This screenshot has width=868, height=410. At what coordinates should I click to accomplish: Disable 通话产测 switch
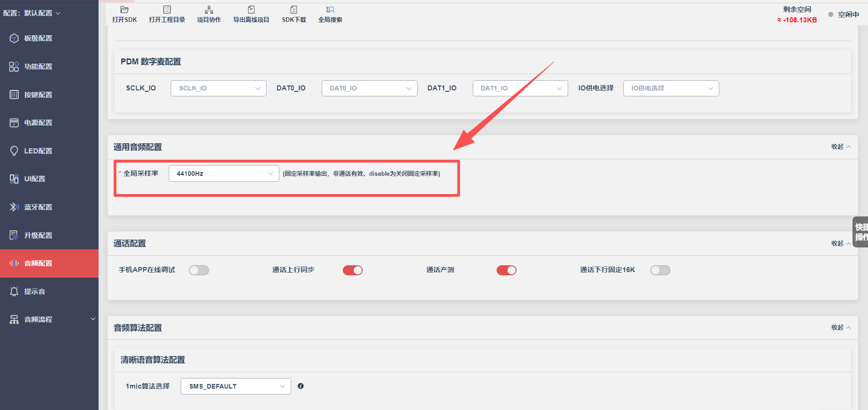507,270
